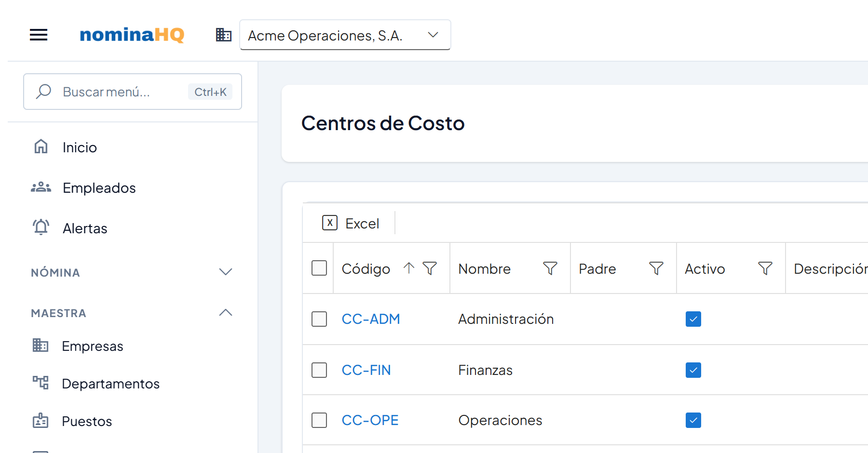This screenshot has height=453, width=868.
Task: Export table with Excel button
Action: click(351, 223)
